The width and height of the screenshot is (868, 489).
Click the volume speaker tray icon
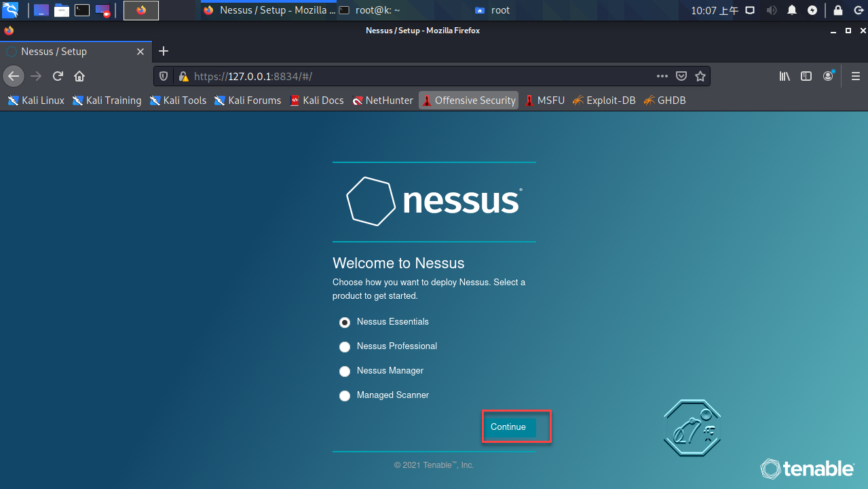point(771,10)
